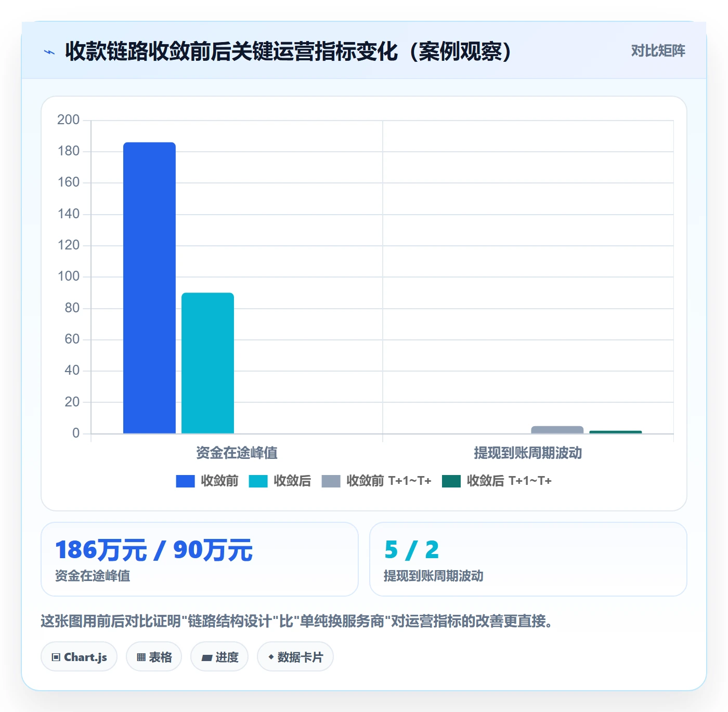The image size is (728, 712).
Task: Click the y-axis tick 60
Action: (x=72, y=339)
